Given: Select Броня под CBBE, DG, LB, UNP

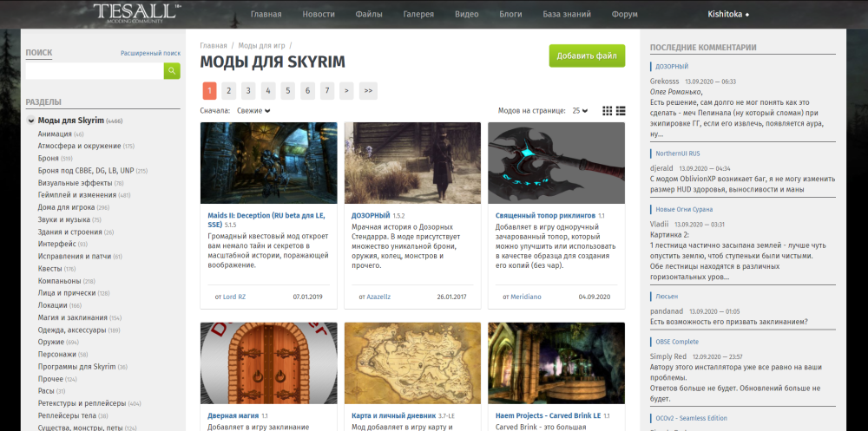Looking at the screenshot, I should tap(86, 171).
